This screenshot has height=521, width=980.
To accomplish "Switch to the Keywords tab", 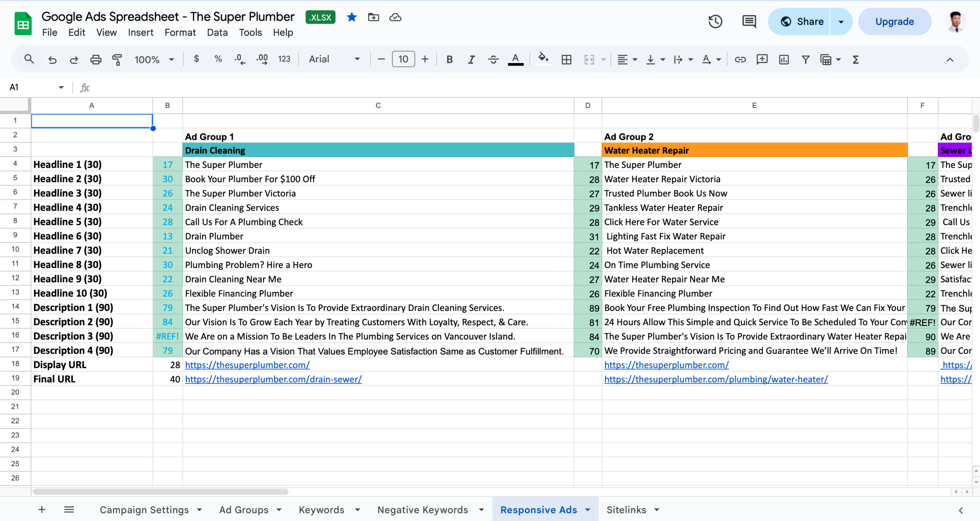I will 321,510.
